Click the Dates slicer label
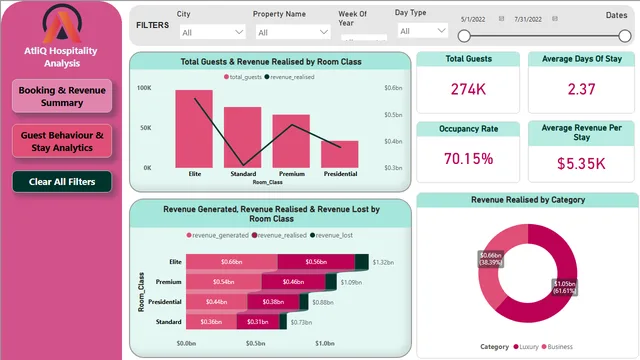 click(616, 15)
